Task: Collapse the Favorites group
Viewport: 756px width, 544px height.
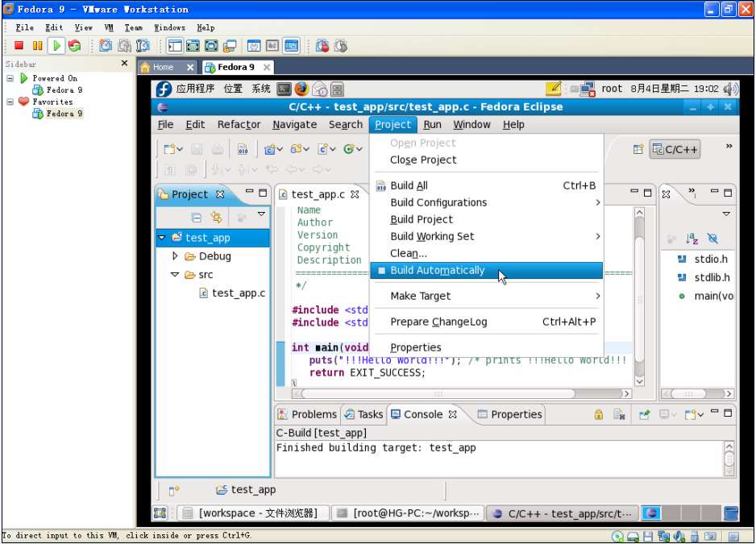Action: pyautogui.click(x=10, y=102)
